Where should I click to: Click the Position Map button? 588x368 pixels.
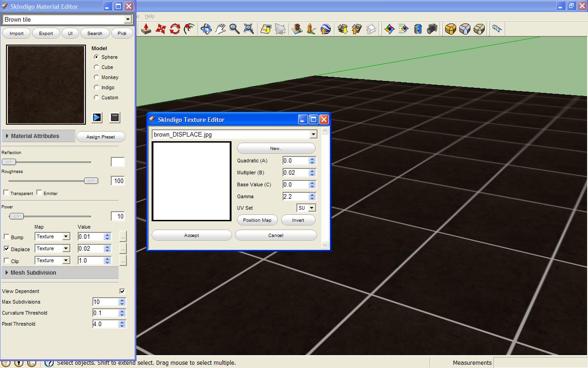click(257, 220)
